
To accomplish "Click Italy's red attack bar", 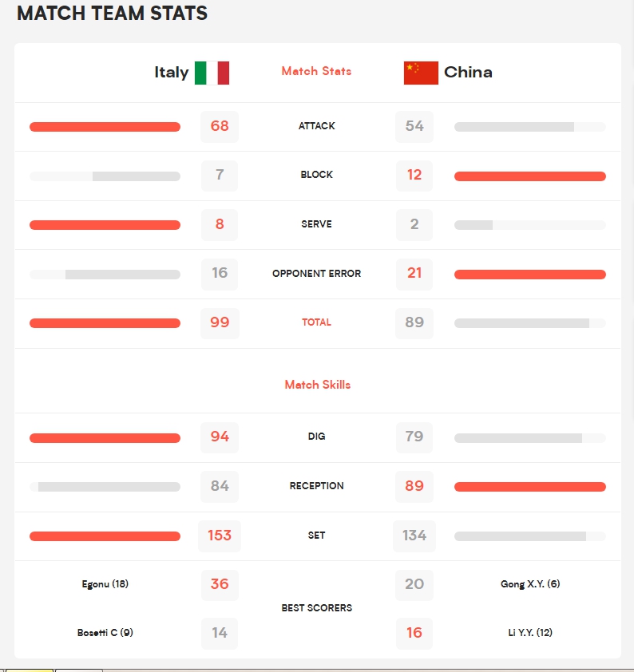I will 105,127.
